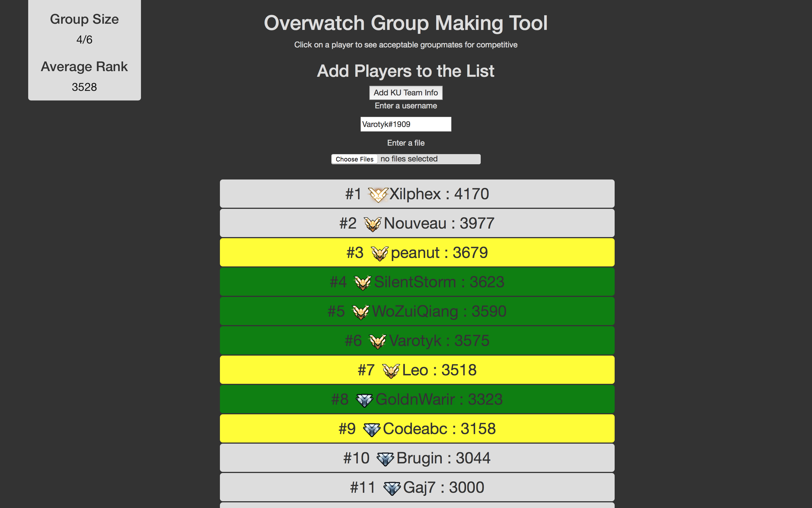
Task: Click the 'Enter a file' label
Action: [406, 143]
